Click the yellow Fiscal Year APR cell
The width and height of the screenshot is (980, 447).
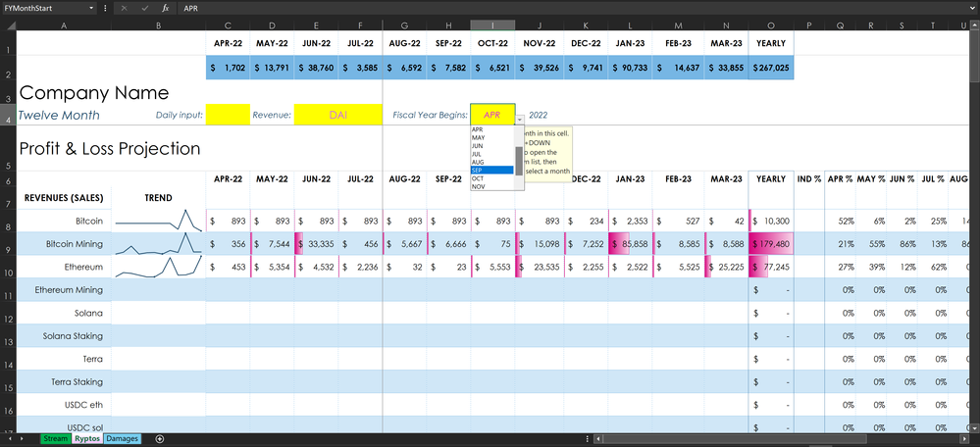(x=492, y=115)
